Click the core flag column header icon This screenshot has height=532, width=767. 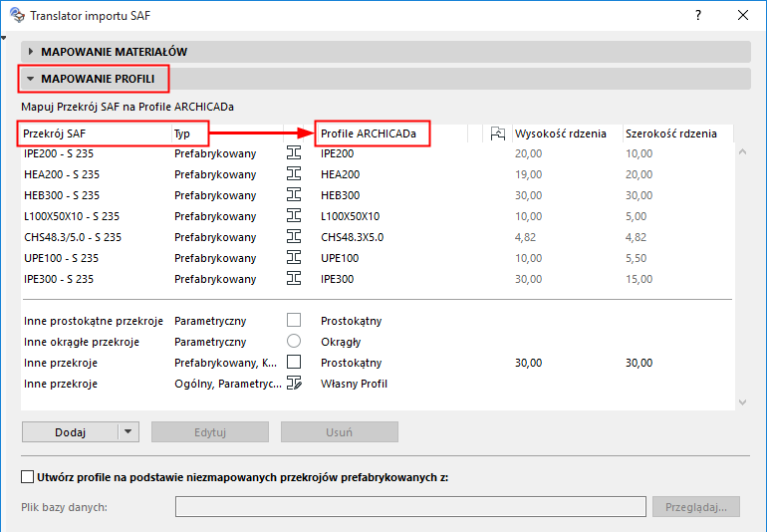coord(497,133)
